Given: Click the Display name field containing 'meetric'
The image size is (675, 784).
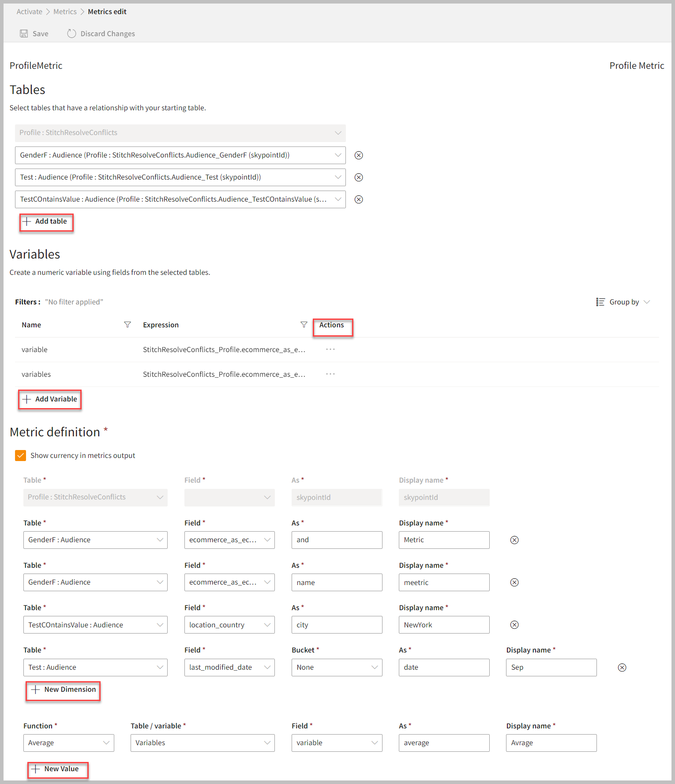Looking at the screenshot, I should tap(444, 582).
